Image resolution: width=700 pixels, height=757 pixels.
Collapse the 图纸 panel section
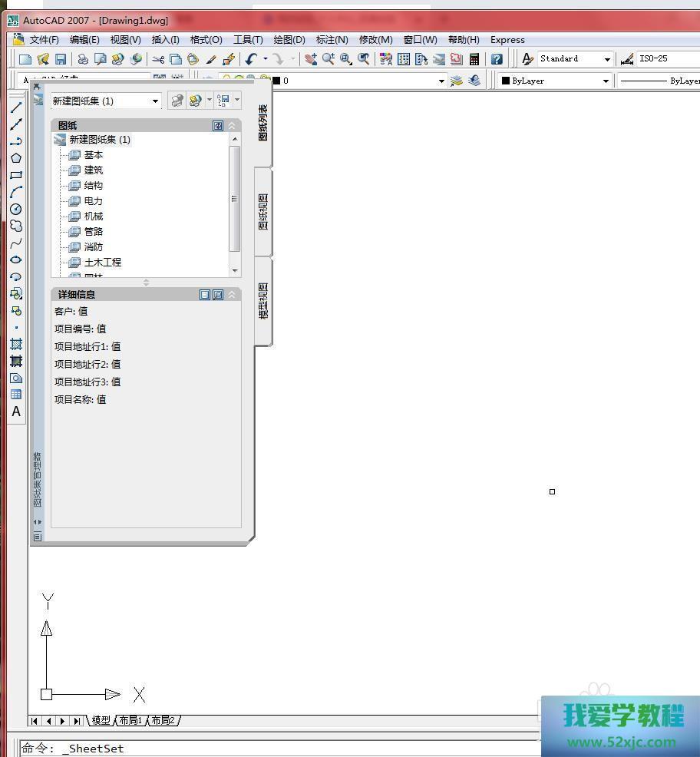pos(232,126)
